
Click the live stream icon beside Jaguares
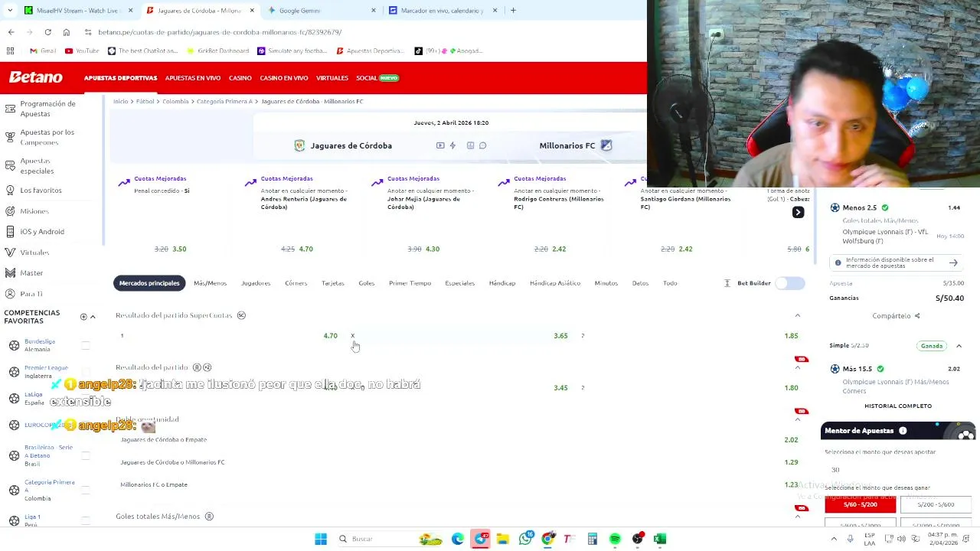(x=440, y=145)
